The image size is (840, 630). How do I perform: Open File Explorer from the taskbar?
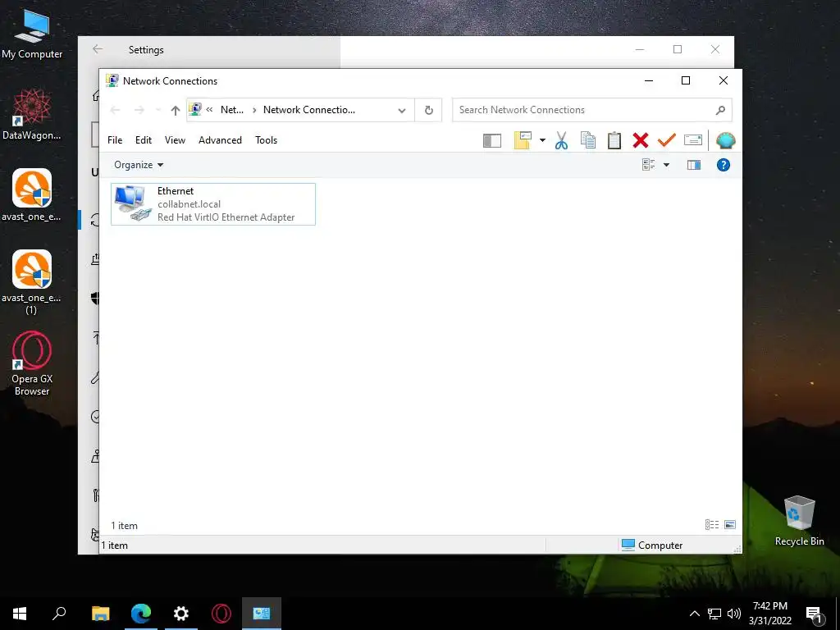tap(101, 614)
